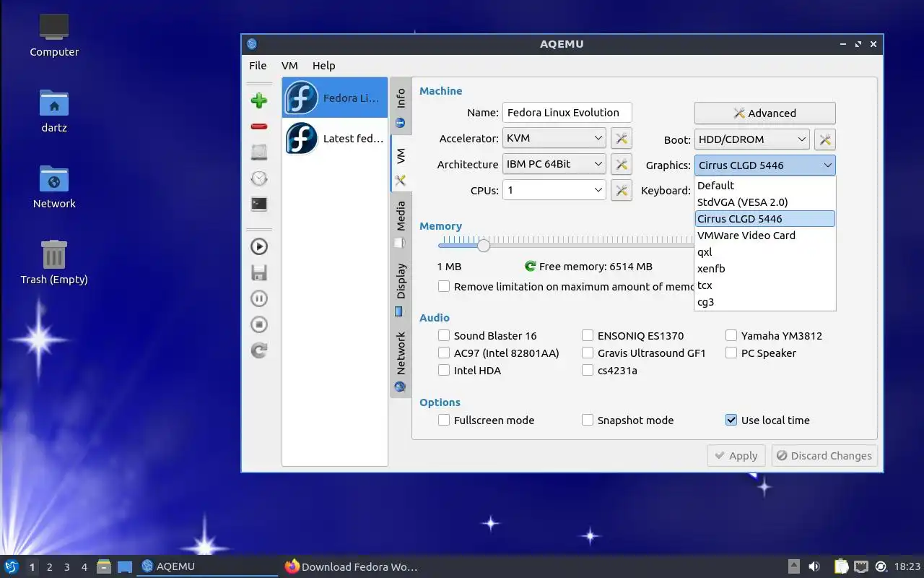Select the Latest fed... VM entry

pyautogui.click(x=335, y=138)
